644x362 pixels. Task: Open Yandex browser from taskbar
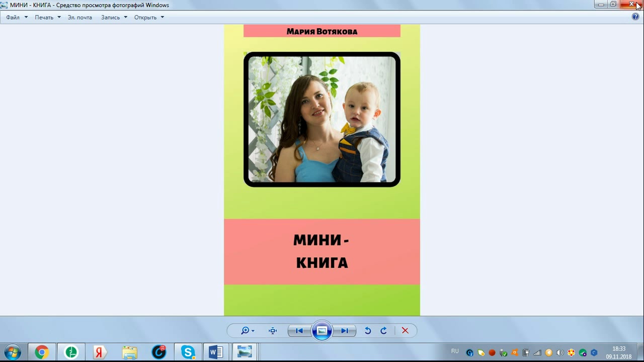coord(100,352)
